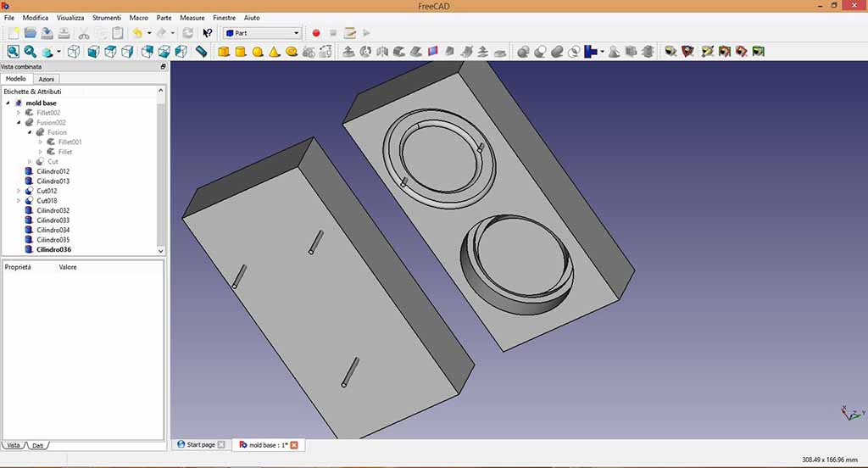Viewport: 868px width, 468px height.
Task: Click the Mirror tool icon
Action: coord(382,52)
